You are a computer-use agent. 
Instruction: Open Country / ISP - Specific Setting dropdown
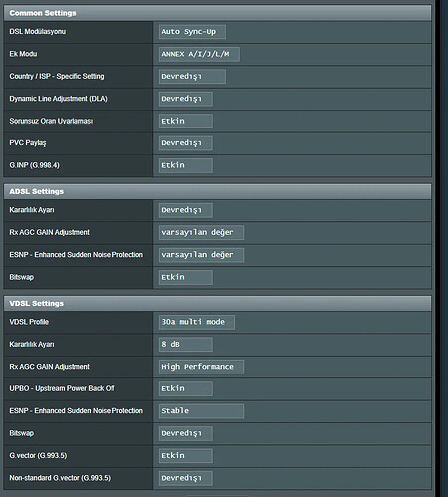point(192,76)
